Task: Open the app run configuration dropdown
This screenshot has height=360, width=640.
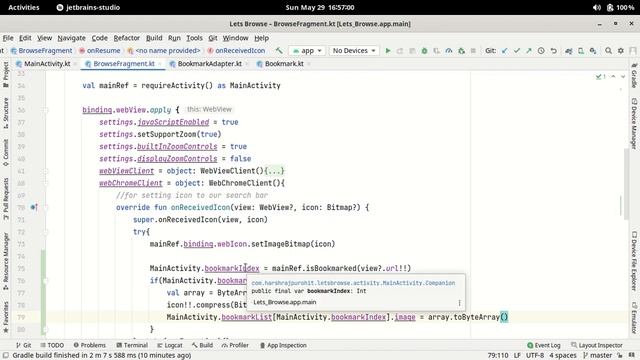Action: pos(307,51)
